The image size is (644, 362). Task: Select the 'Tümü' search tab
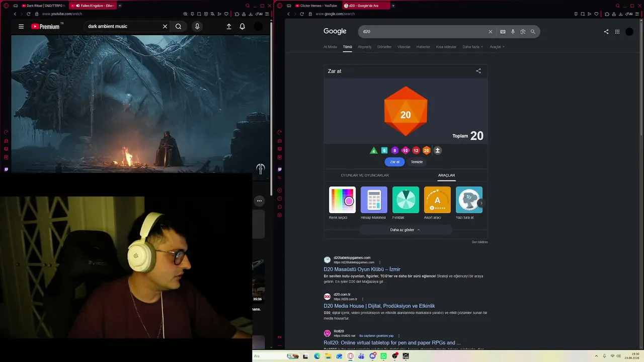[x=348, y=47]
